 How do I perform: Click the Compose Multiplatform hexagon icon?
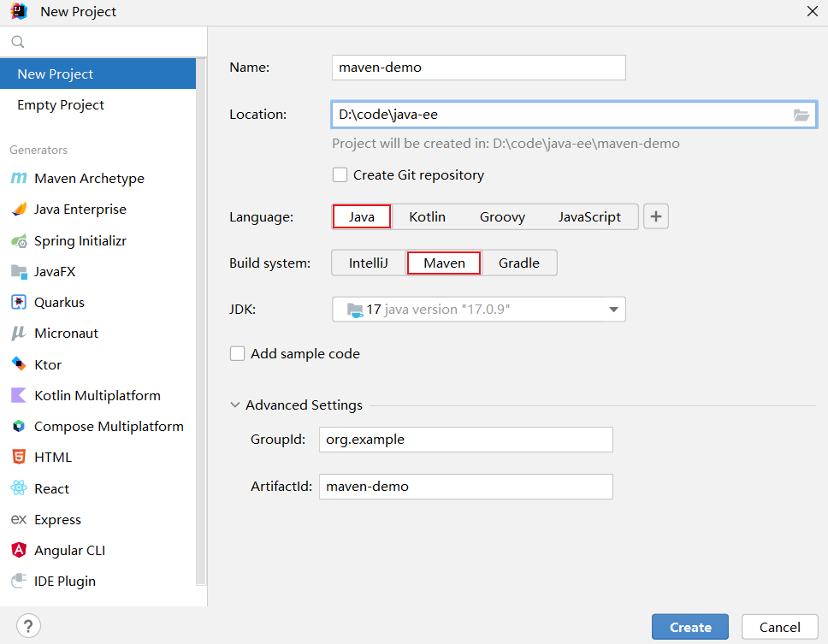pos(19,426)
